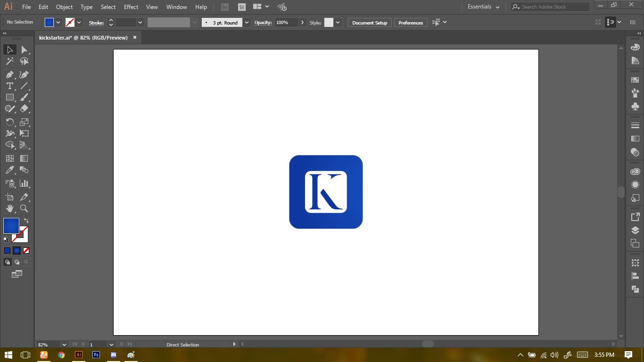Select the Rotate tool

(9, 122)
